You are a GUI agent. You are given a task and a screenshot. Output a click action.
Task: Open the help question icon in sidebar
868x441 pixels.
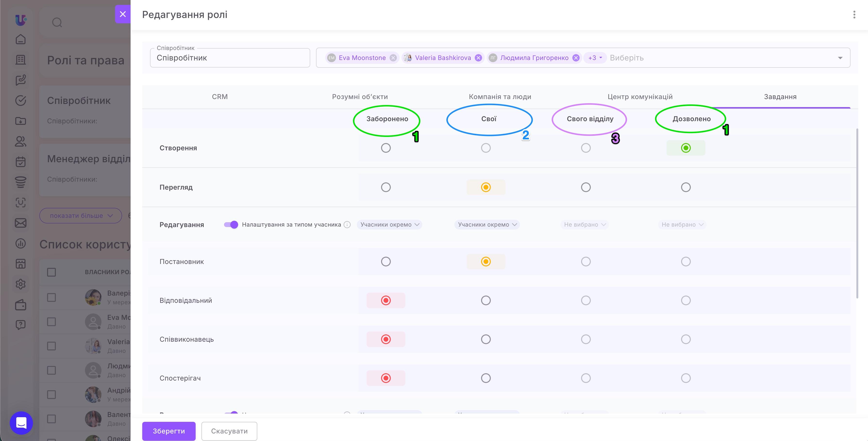[21, 325]
